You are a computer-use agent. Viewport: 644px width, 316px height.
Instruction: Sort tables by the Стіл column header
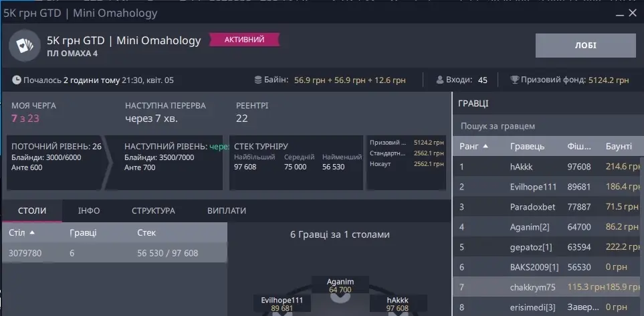point(22,232)
